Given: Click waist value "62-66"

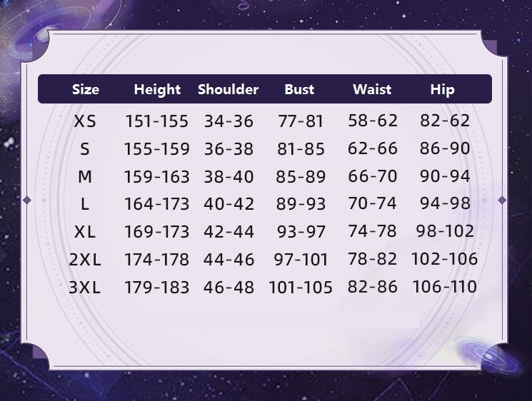Looking at the screenshot, I should (373, 148).
